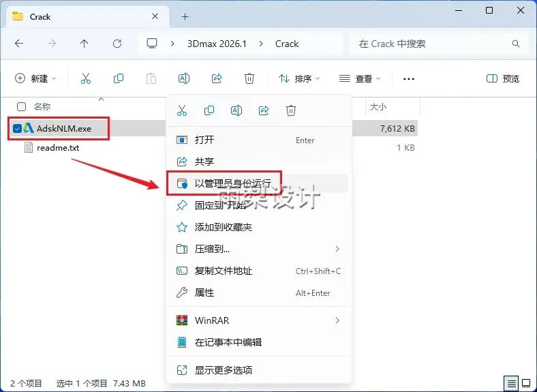Click the 7,612 KB size value

397,128
